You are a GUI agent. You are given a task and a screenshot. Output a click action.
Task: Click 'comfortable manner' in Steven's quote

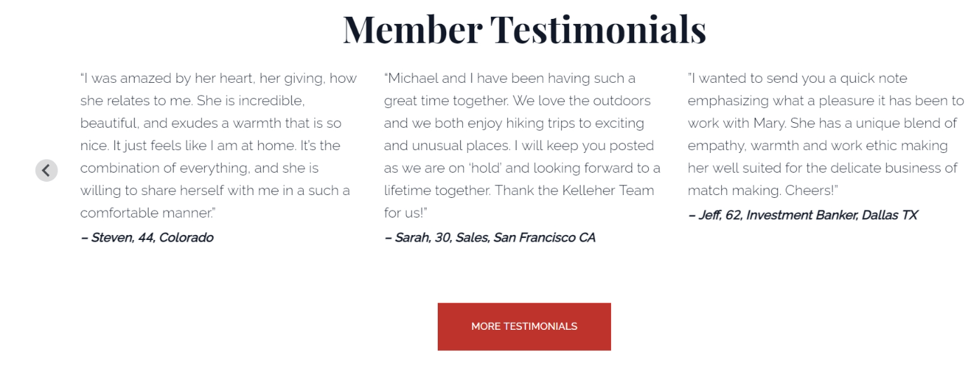147,213
